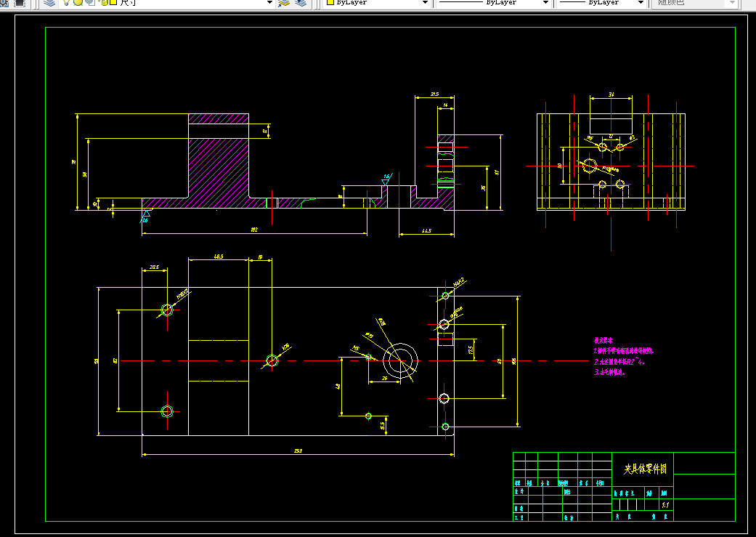Select note 2 about fillet radius R2~4
756x537 pixels.
[x=619, y=361]
